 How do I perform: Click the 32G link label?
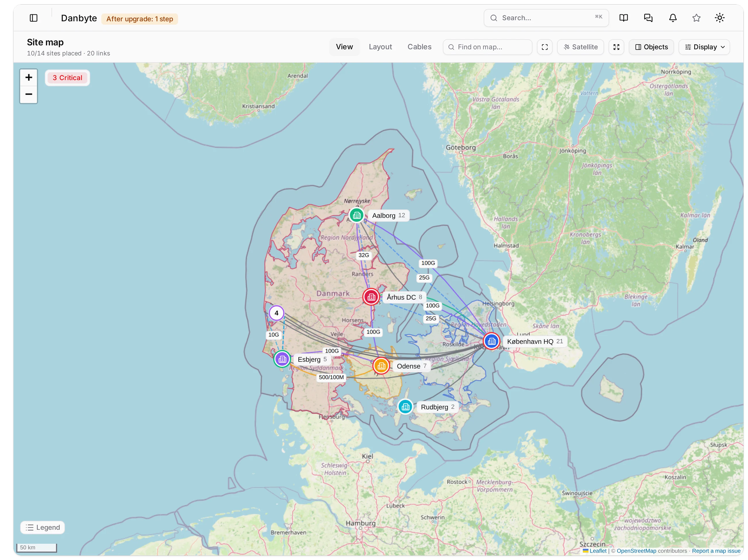(x=364, y=255)
